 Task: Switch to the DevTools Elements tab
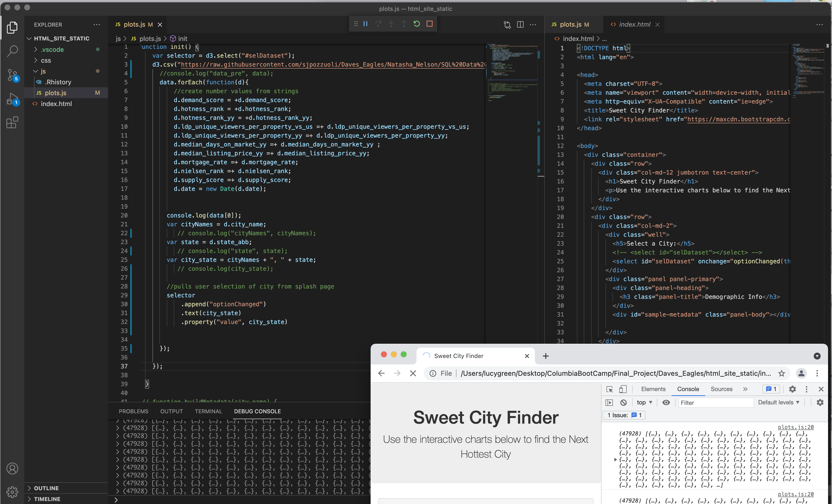[x=653, y=389]
